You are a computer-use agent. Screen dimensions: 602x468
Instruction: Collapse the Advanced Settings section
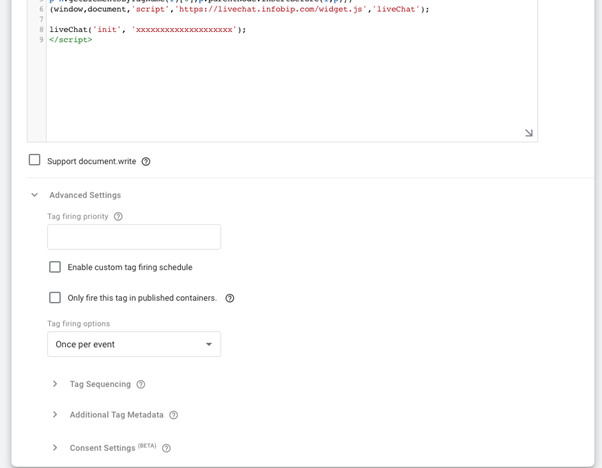click(35, 195)
